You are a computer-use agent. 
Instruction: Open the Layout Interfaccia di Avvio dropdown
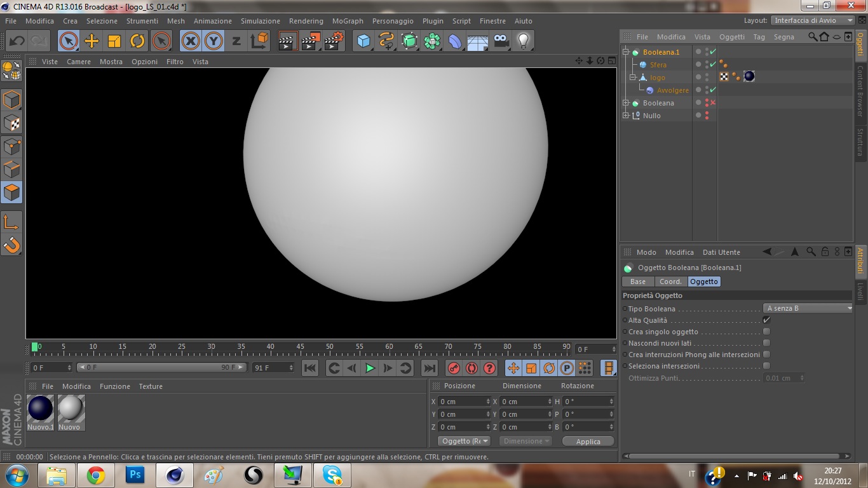[813, 20]
